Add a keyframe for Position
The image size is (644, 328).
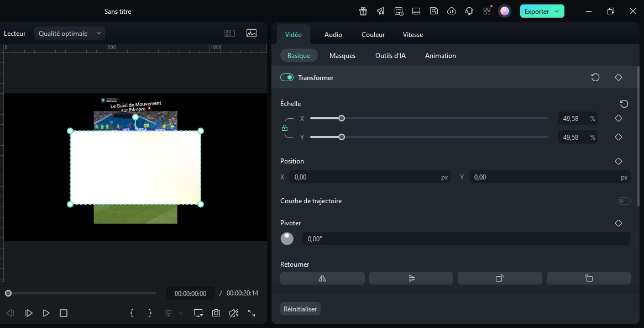pos(619,161)
